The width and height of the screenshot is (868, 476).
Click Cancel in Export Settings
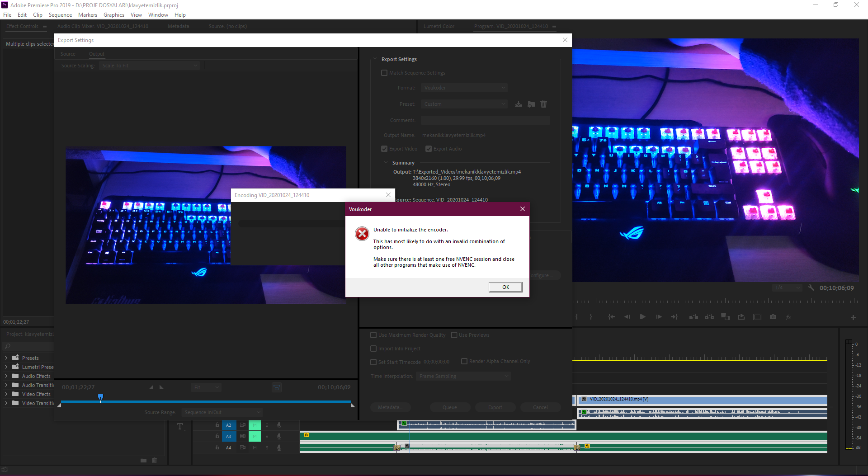tap(540, 407)
